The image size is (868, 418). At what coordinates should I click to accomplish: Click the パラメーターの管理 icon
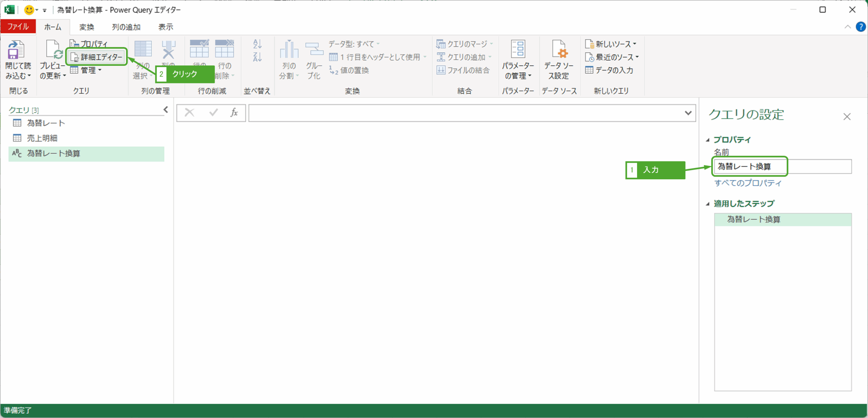518,49
